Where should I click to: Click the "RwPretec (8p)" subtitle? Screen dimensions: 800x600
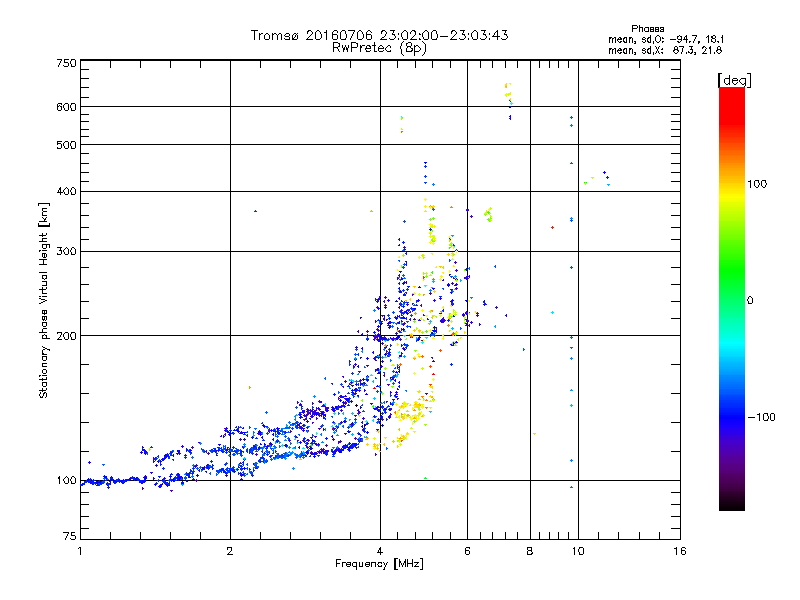pyautogui.click(x=379, y=48)
